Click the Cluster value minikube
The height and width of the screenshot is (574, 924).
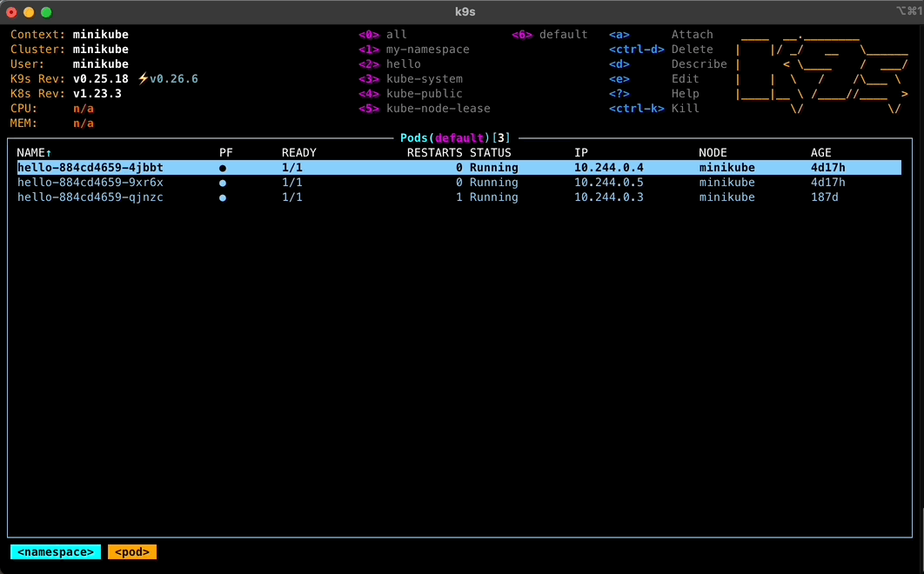[101, 50]
